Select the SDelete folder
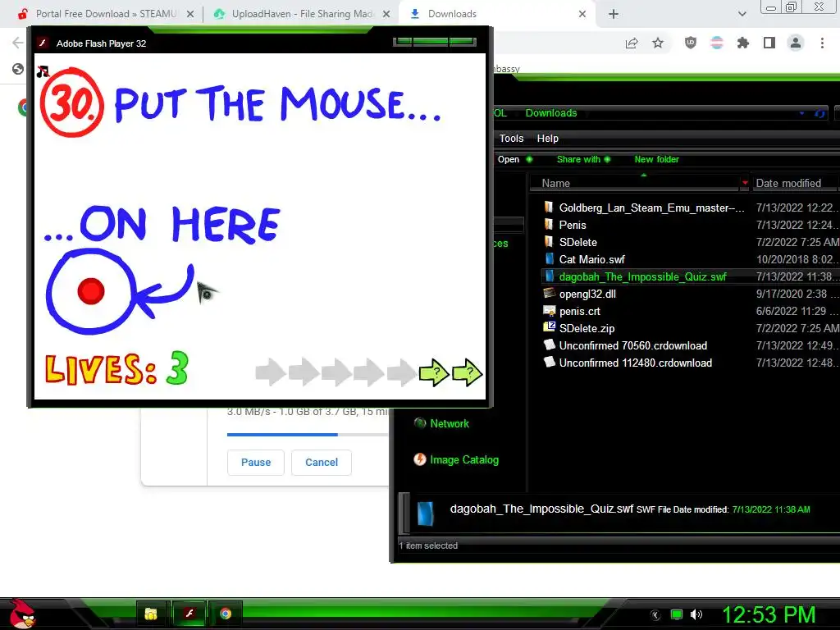 (x=577, y=242)
